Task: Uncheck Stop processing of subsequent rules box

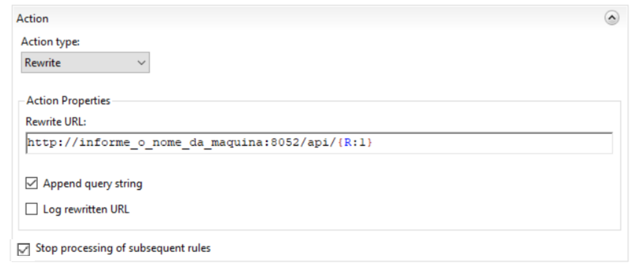Action: 24,249
